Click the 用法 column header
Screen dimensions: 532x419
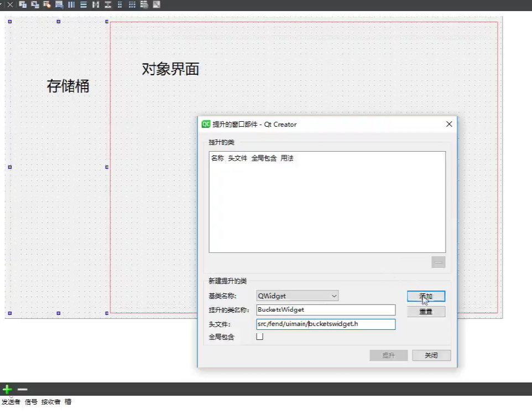[287, 158]
